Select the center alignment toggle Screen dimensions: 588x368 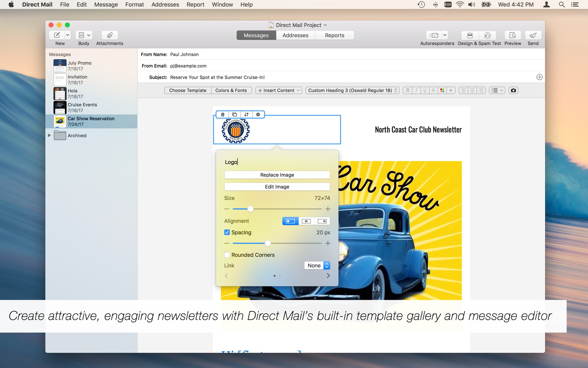(x=306, y=221)
